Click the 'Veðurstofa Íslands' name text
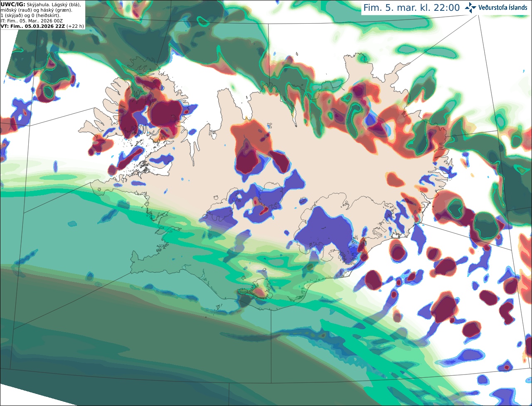Image resolution: width=532 pixels, height=406 pixels. pos(503,7)
